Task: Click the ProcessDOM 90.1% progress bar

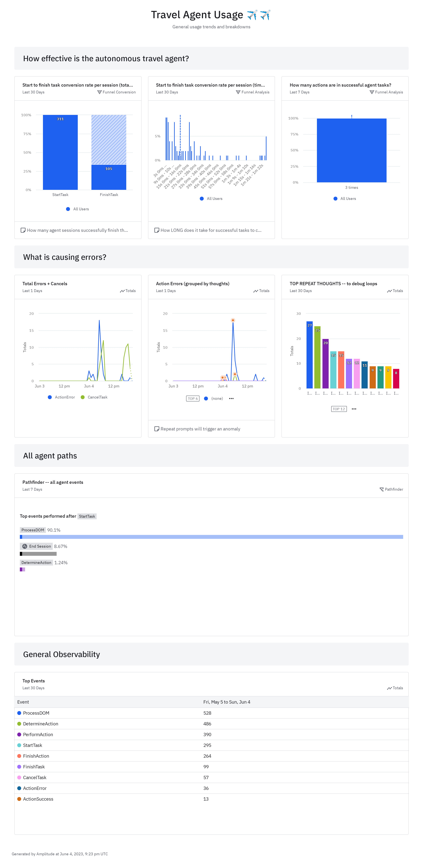Action: [211, 537]
